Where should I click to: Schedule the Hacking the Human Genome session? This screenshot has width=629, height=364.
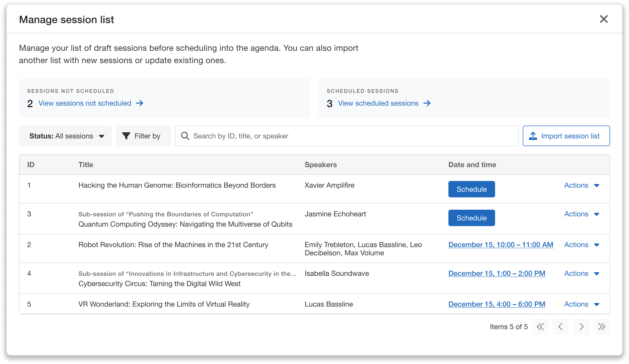(471, 189)
